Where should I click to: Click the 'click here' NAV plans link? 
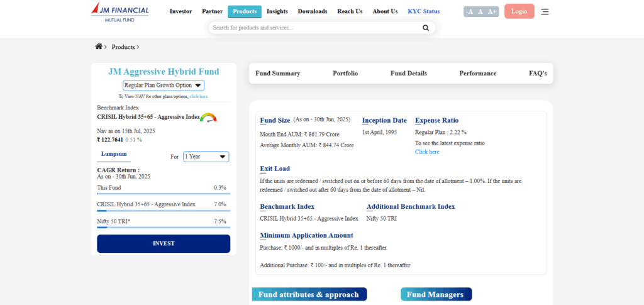coord(199,96)
